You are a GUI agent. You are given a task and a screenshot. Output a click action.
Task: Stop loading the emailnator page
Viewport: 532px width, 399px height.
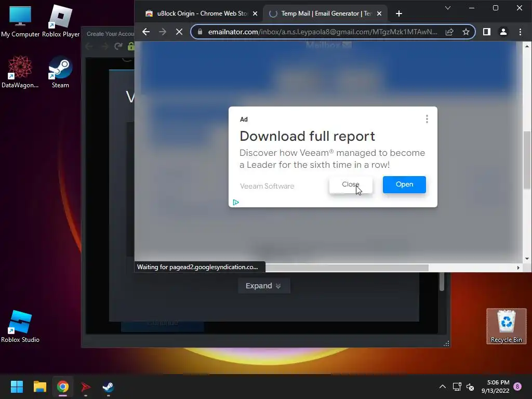click(x=179, y=32)
